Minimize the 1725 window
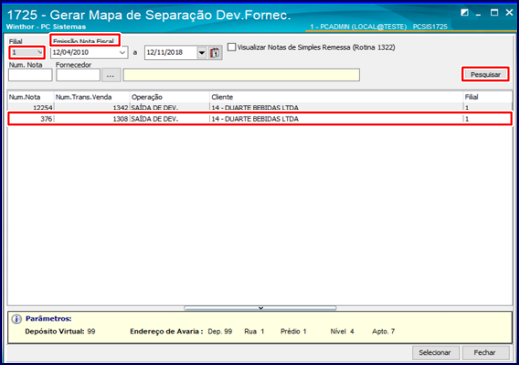 pos(479,14)
